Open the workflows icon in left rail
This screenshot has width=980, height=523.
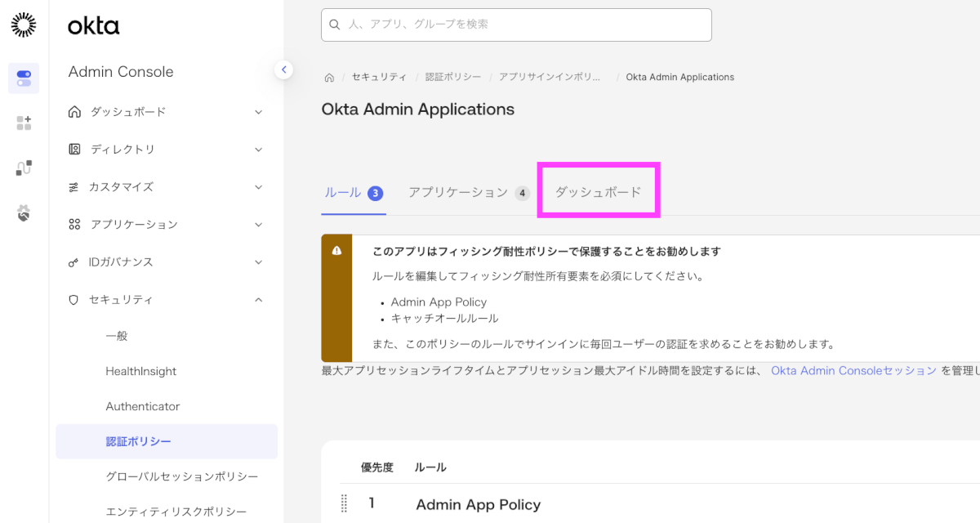24,168
